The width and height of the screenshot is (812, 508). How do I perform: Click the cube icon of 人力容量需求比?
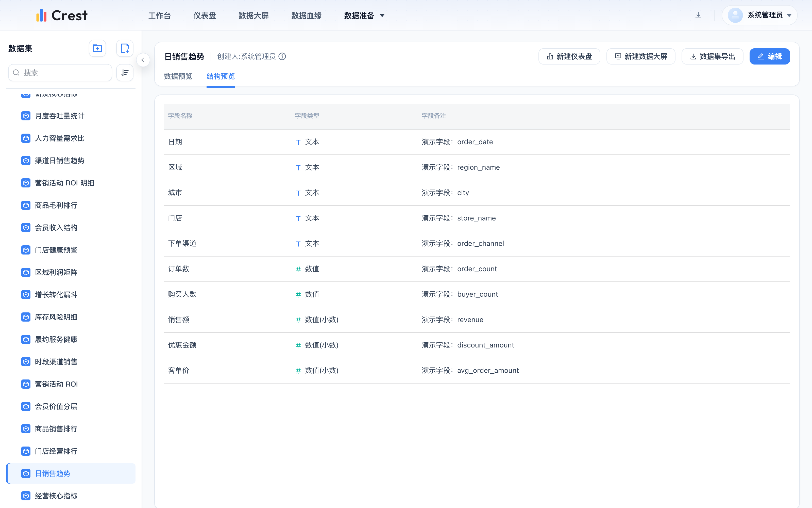pos(26,138)
